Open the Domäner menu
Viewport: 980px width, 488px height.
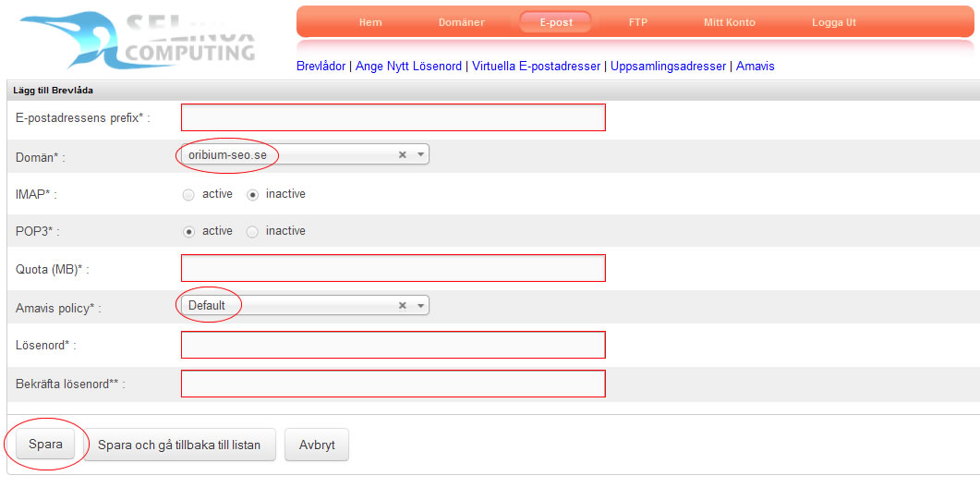(461, 22)
